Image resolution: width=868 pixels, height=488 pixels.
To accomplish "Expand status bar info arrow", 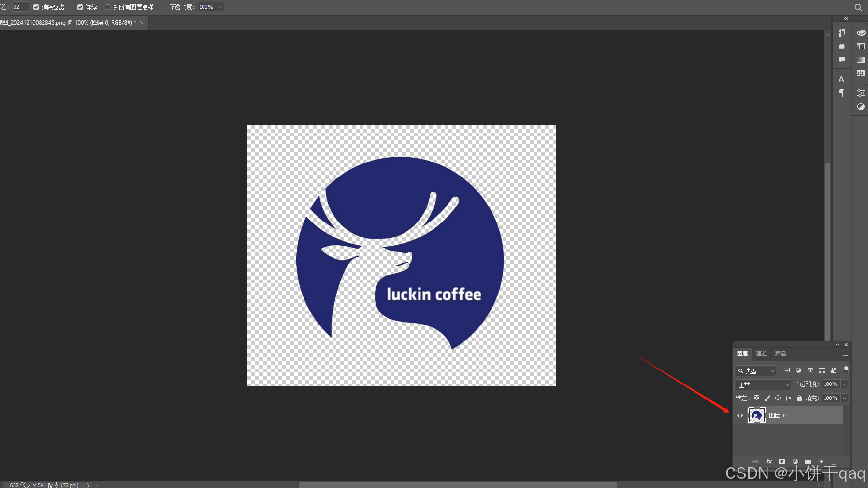I will [88, 485].
